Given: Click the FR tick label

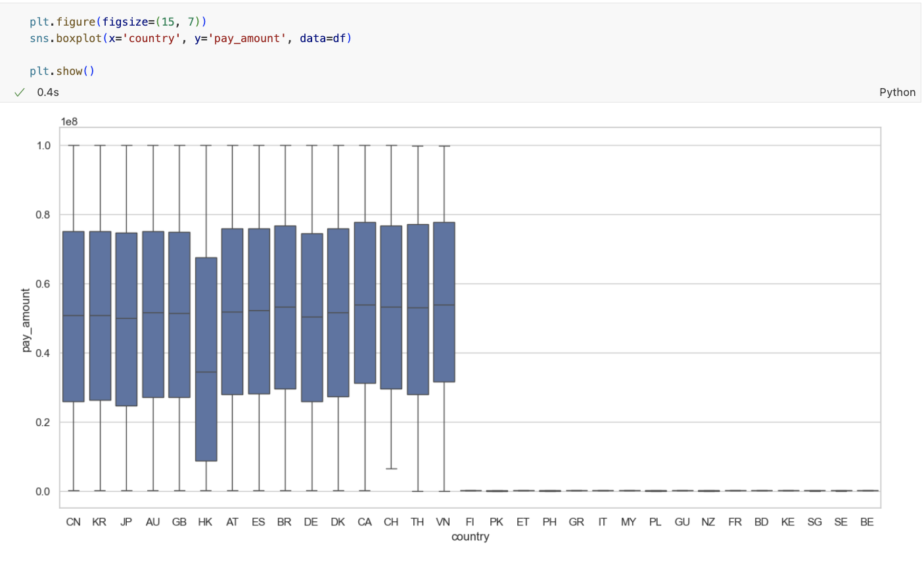Looking at the screenshot, I should [735, 522].
